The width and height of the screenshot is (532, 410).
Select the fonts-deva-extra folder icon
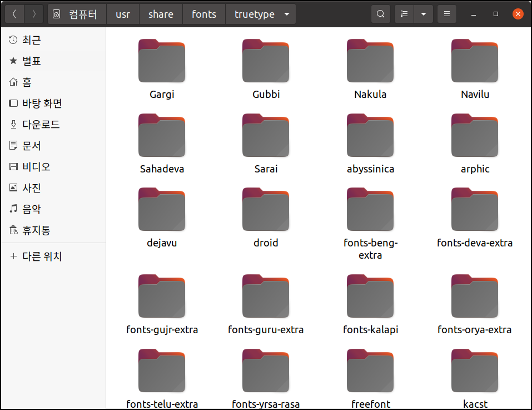tap(475, 209)
